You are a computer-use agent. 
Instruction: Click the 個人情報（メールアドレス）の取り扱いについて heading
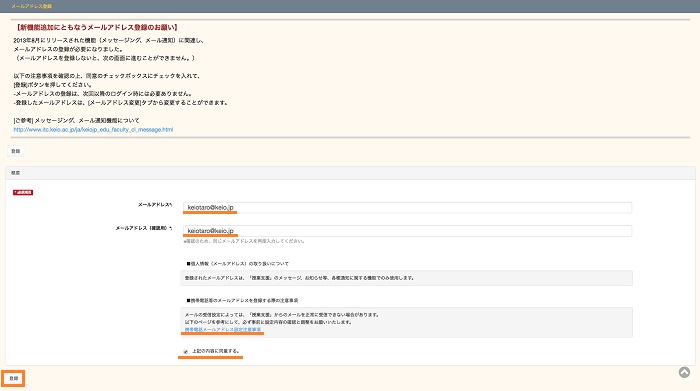[x=238, y=264]
